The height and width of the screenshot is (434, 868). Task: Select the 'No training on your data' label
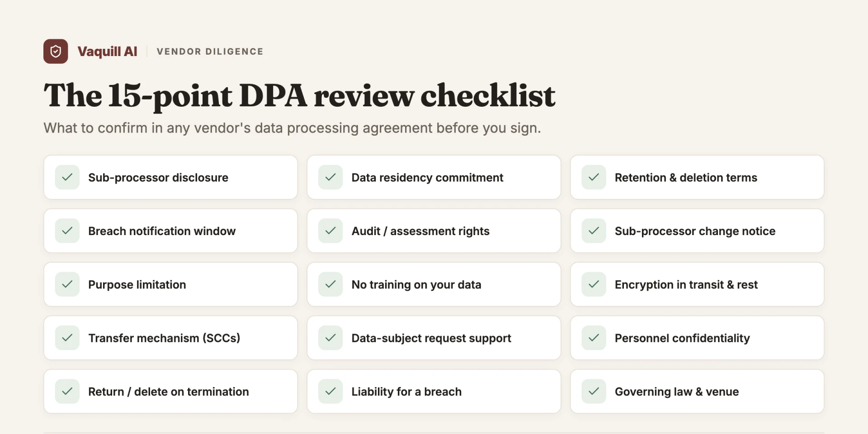(x=416, y=285)
